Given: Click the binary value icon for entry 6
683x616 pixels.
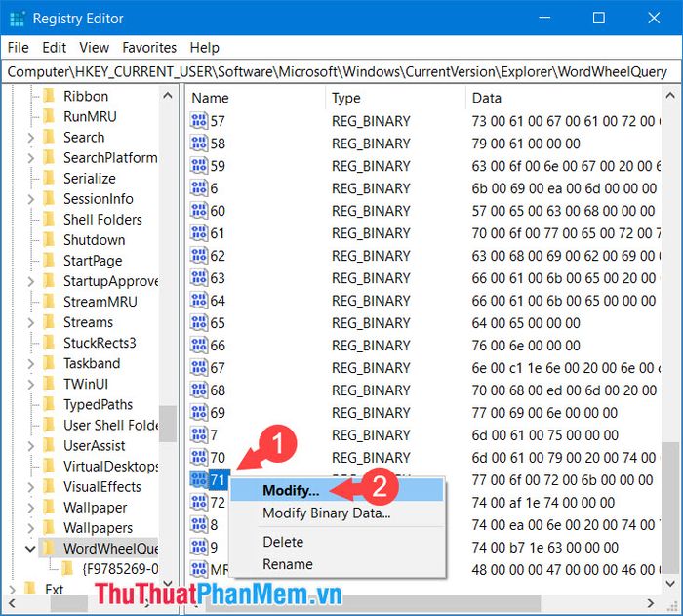Looking at the screenshot, I should click(199, 187).
